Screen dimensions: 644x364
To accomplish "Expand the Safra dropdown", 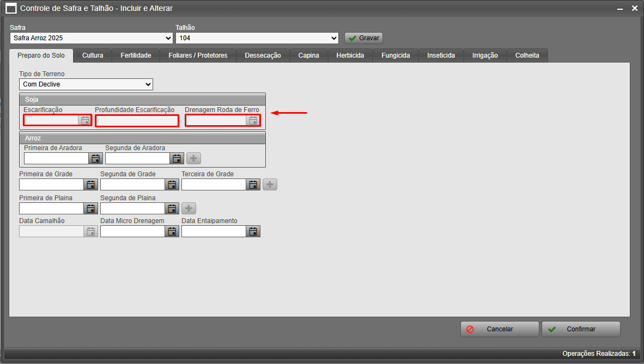I will [91, 38].
